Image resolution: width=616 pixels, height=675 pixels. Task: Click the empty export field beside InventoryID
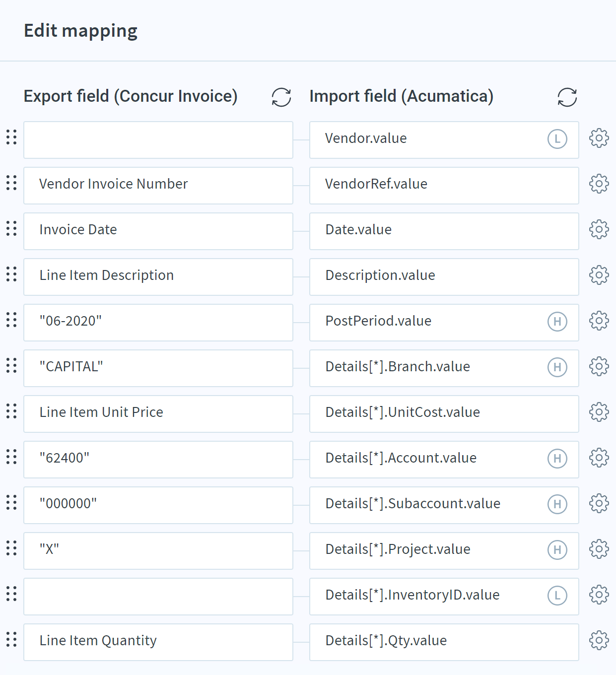point(158,597)
